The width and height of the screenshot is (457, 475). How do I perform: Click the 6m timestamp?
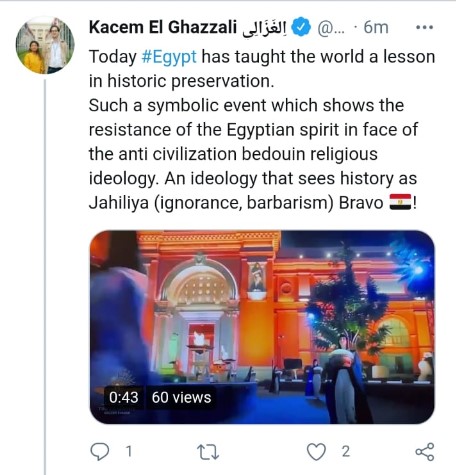click(x=376, y=27)
